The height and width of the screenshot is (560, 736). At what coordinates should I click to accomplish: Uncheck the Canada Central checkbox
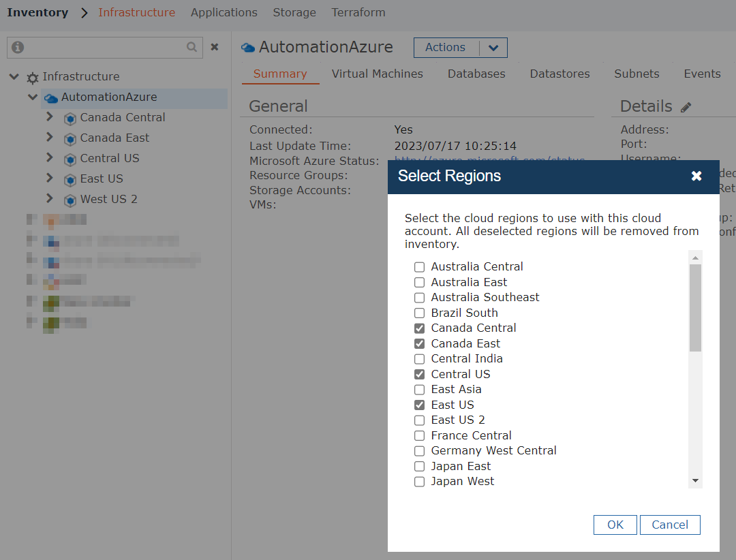419,328
